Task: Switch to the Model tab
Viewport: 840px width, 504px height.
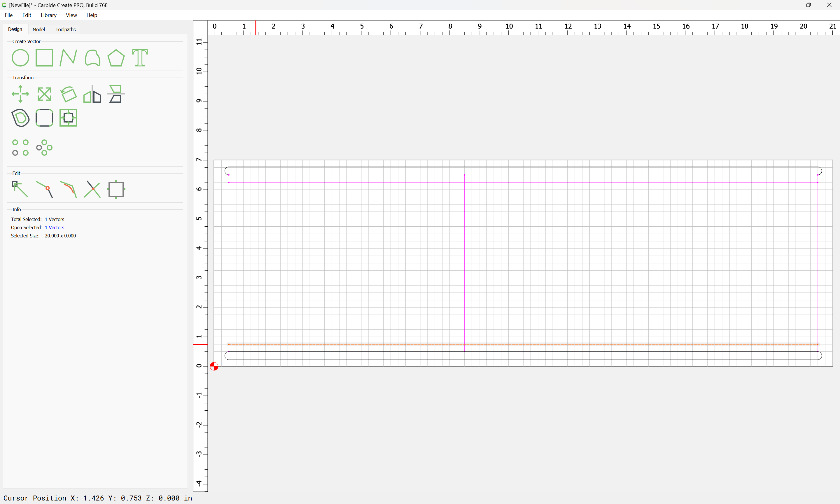Action: (38, 29)
